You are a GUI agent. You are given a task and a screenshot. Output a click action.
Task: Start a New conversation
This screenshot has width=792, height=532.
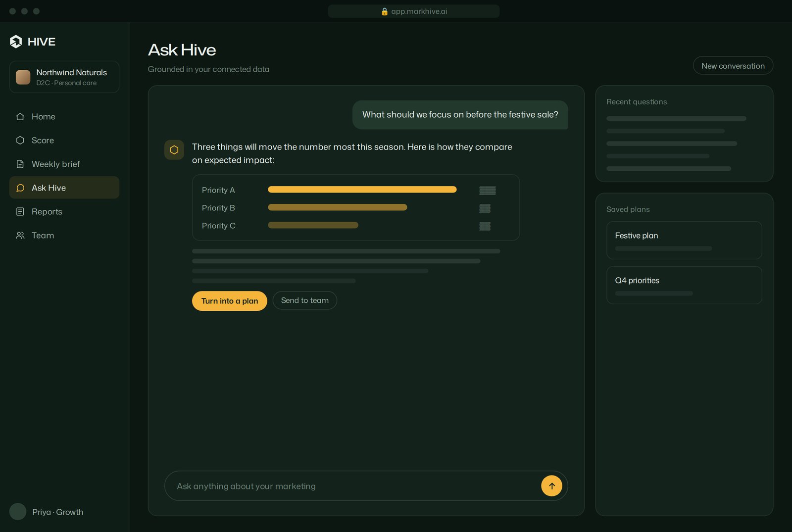click(x=733, y=66)
